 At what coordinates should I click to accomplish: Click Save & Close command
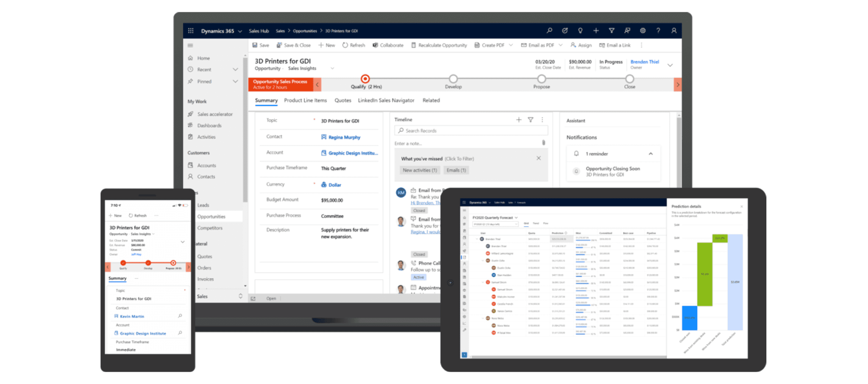point(294,45)
